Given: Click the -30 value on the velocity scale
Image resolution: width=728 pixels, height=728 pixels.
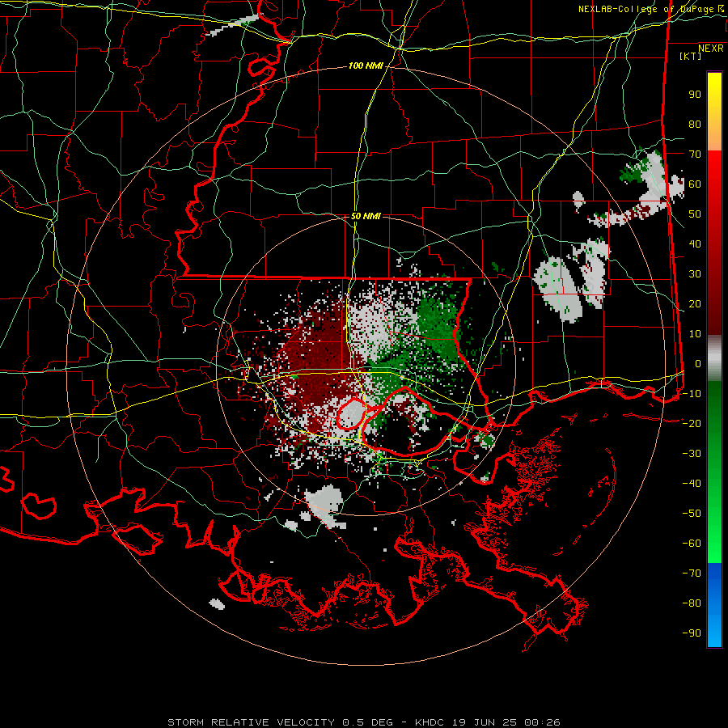Looking at the screenshot, I should 692,454.
